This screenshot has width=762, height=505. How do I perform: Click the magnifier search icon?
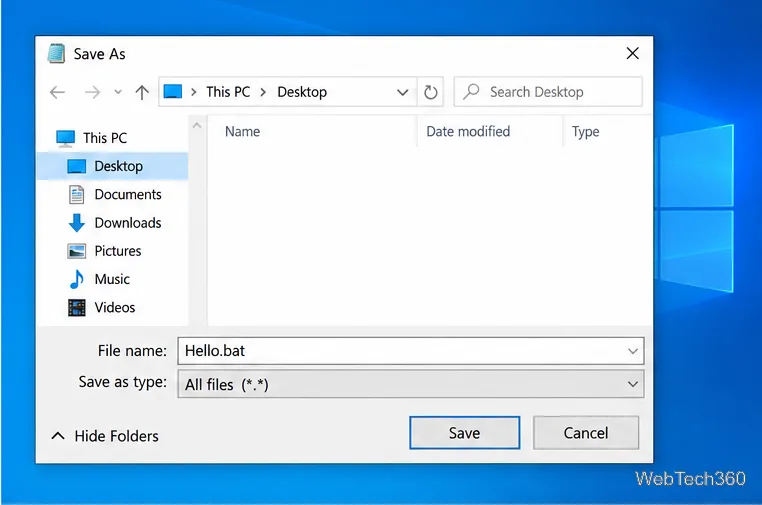(x=471, y=91)
